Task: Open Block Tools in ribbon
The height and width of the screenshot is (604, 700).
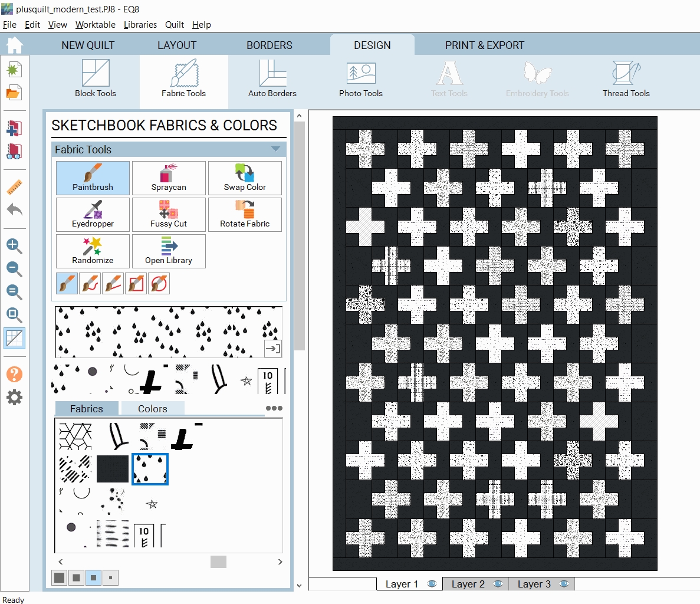Action: [96, 78]
